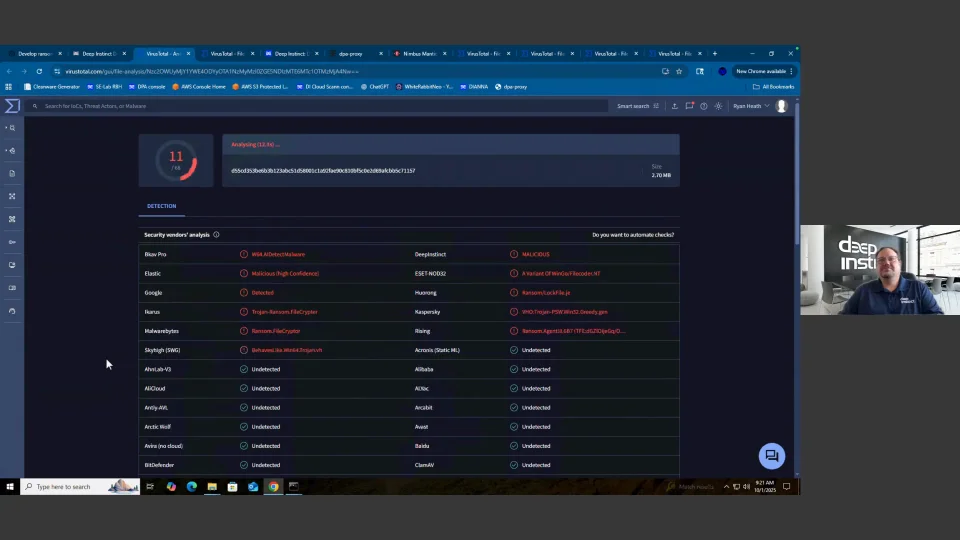Image resolution: width=960 pixels, height=540 pixels.
Task: Click the user avatar icon
Action: coord(781,106)
